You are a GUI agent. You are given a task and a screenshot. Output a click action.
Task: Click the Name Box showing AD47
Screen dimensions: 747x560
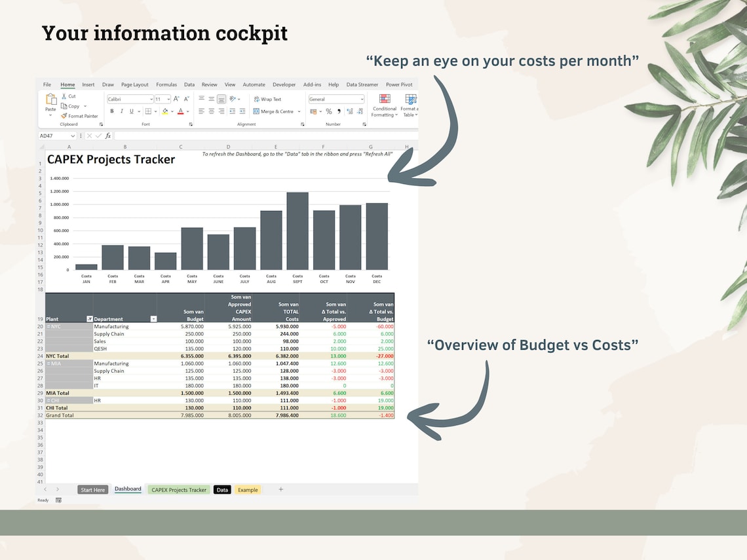pos(52,136)
